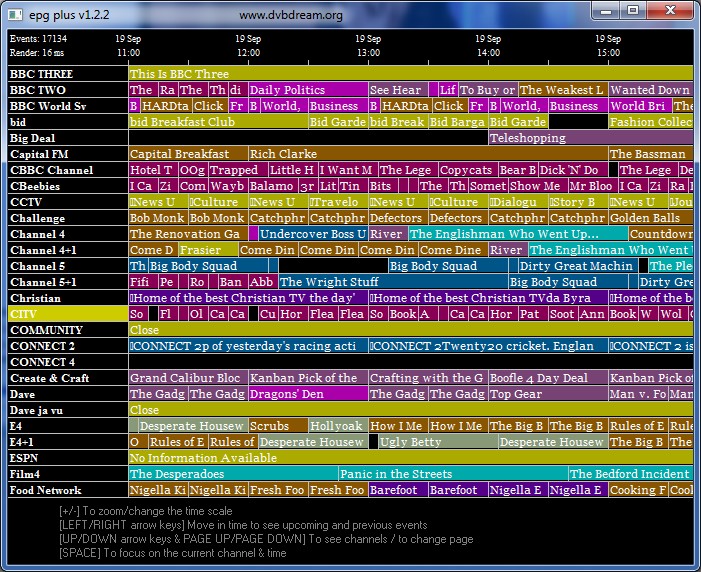The height and width of the screenshot is (572, 701).
Task: Click the 'Teleshopping' block on Big Deal
Action: [x=591, y=138]
